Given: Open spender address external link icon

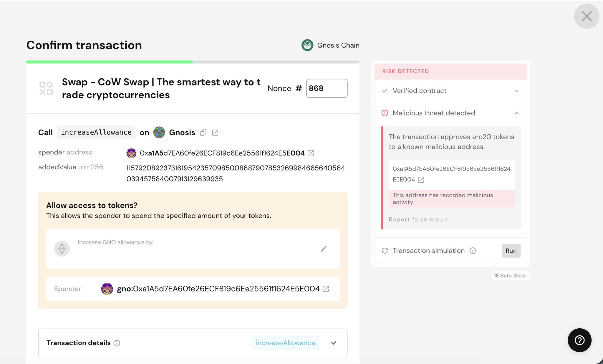Looking at the screenshot, I should 311,153.
